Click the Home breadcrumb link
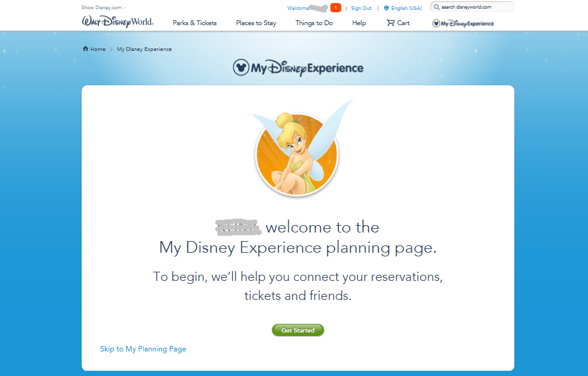The width and height of the screenshot is (588, 376). [x=98, y=49]
